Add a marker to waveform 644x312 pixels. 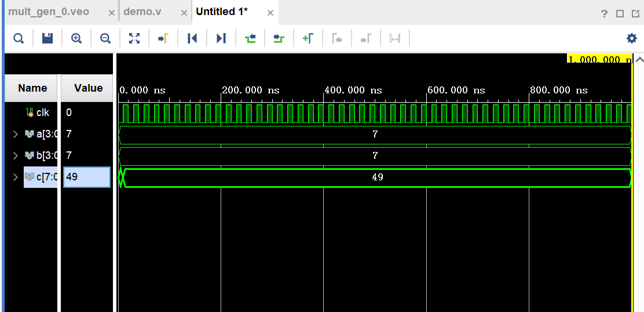(308, 39)
